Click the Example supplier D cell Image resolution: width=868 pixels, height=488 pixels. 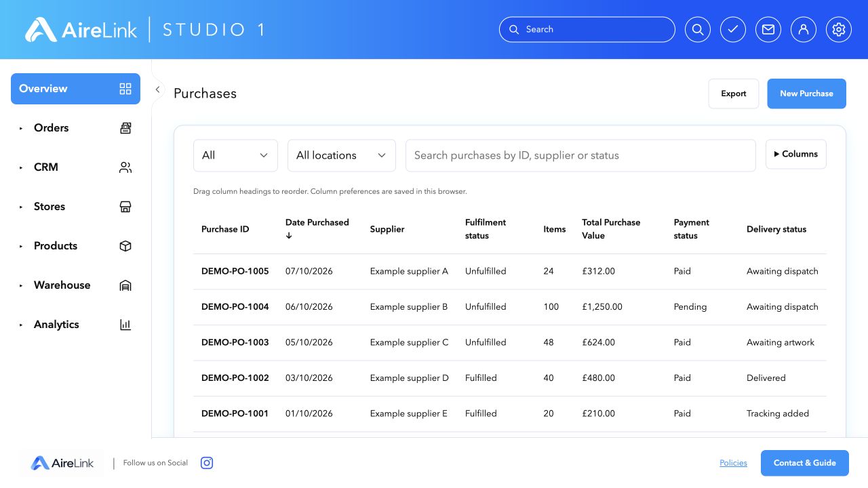tap(410, 378)
